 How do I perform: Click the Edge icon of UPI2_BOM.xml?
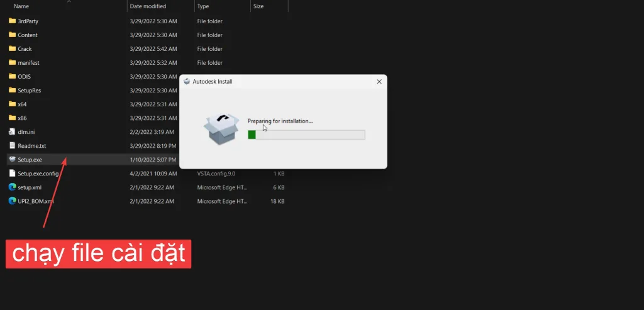pos(13,201)
